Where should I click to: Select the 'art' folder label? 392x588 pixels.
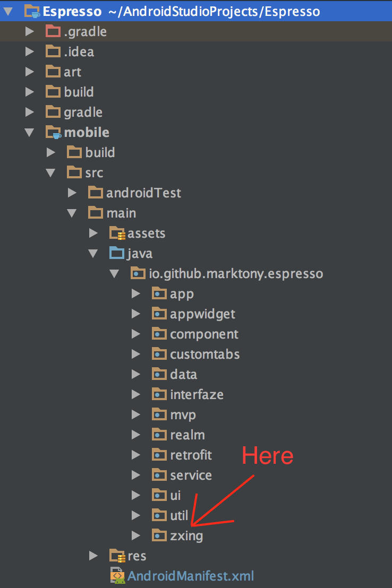[x=72, y=72]
